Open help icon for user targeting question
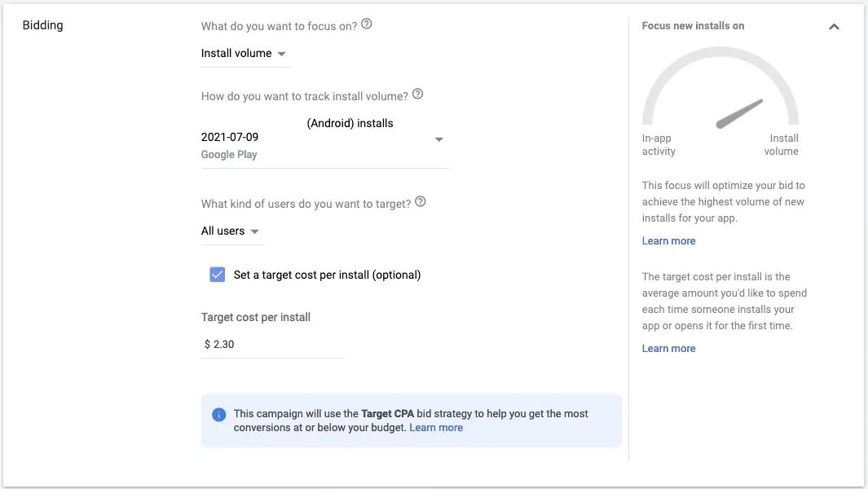This screenshot has width=868, height=489. [421, 202]
